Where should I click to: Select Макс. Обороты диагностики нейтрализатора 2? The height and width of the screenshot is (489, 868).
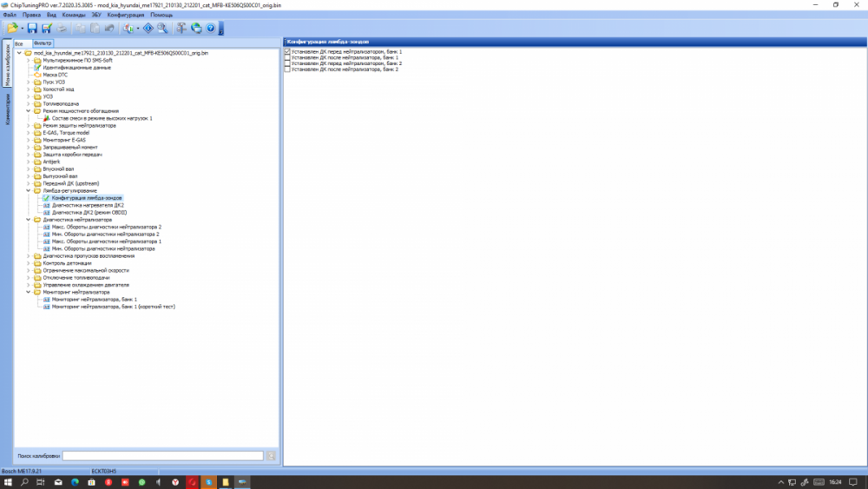pos(107,227)
